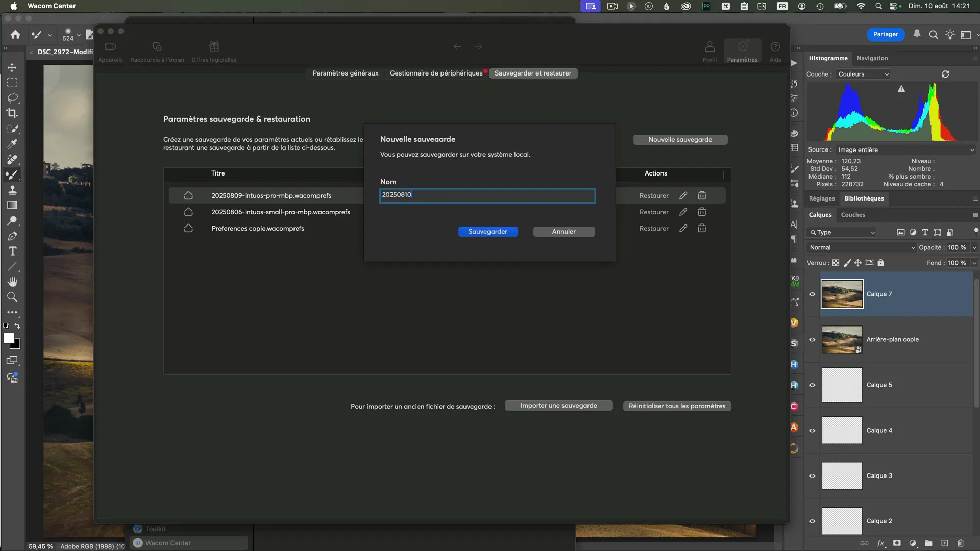Select the Dodge tool
Screen dimensions: 980x551
tap(12, 220)
